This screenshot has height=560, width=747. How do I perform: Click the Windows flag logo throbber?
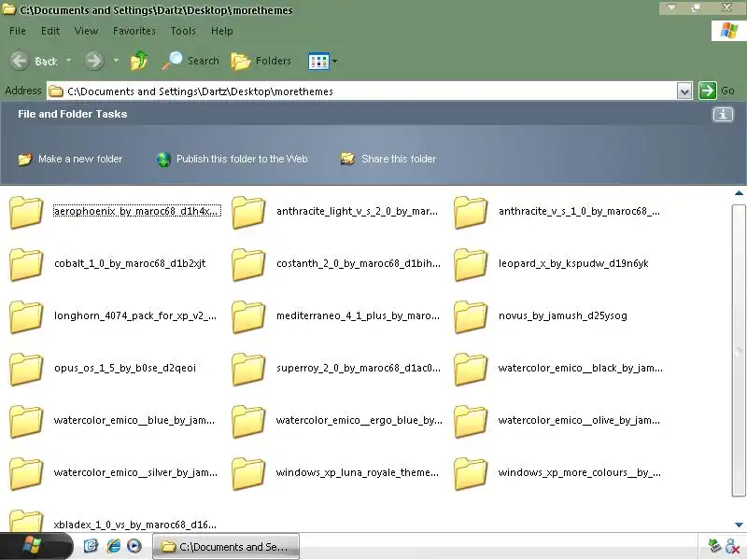[x=729, y=31]
